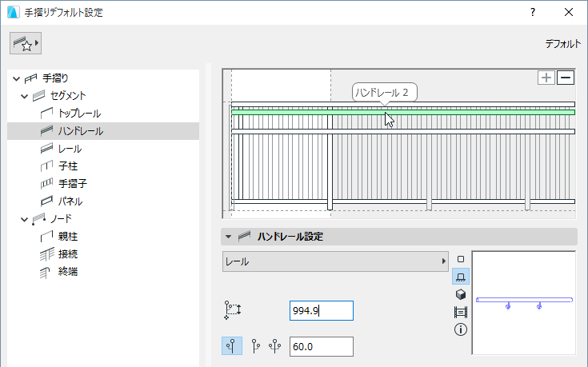Click the 994.9 height input field
The image size is (588, 367).
click(x=321, y=311)
